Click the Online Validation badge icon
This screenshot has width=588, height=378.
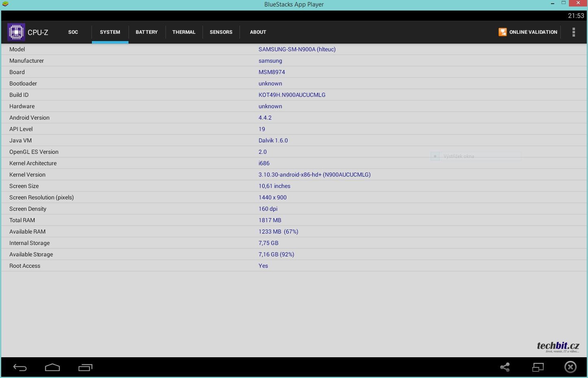point(503,32)
